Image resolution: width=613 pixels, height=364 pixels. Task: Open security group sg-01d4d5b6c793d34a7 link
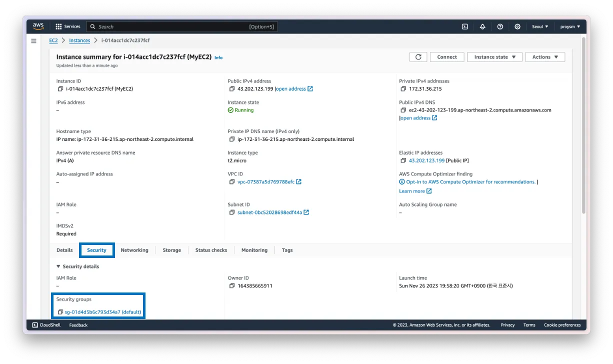click(x=103, y=312)
